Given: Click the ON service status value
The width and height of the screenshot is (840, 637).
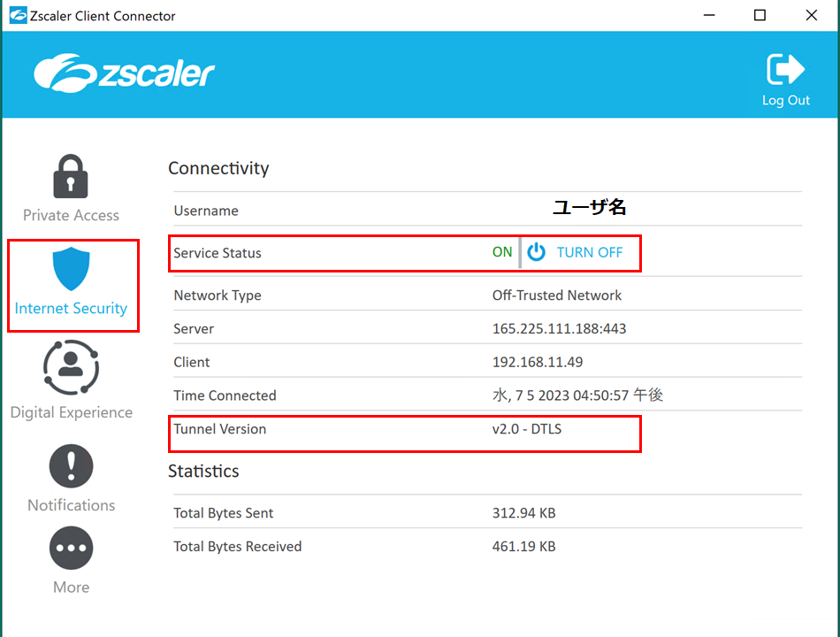Looking at the screenshot, I should pos(502,252).
